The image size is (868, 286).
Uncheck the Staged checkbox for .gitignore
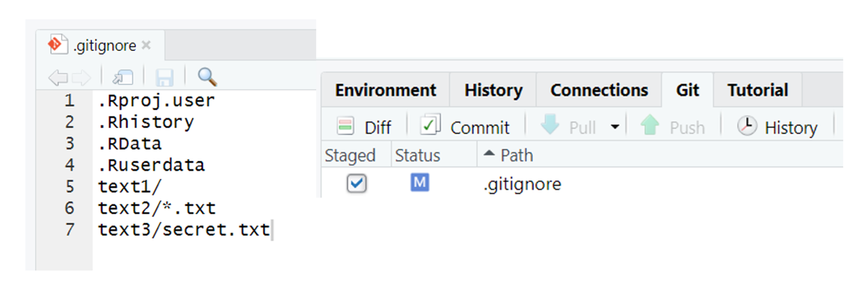click(x=357, y=184)
